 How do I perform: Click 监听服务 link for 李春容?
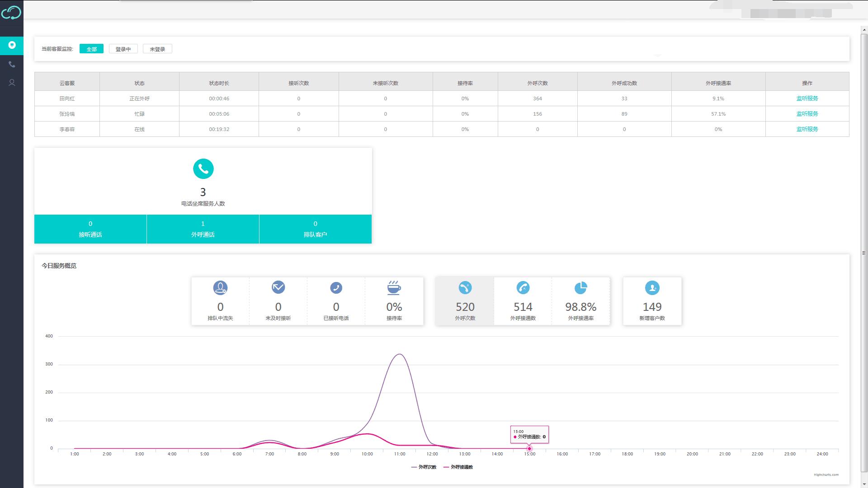pos(807,129)
